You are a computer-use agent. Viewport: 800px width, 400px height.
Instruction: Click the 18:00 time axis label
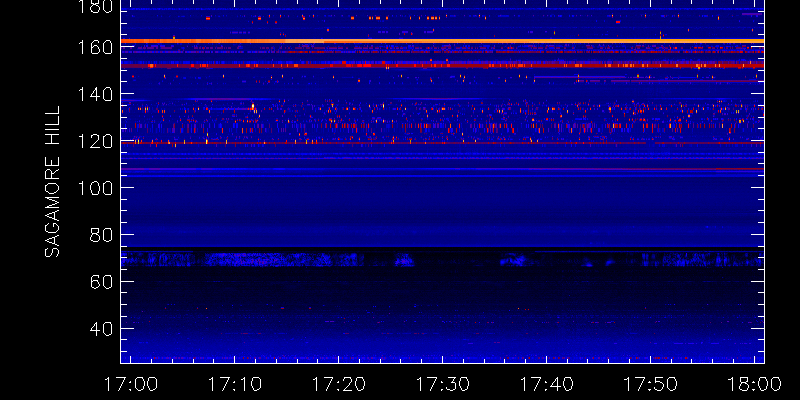tap(754, 384)
